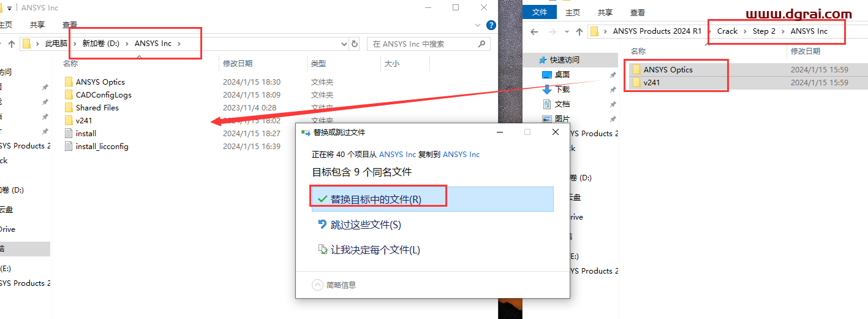Click the magnifier icon in left search box
The width and height of the screenshot is (868, 319).
coord(481,44)
